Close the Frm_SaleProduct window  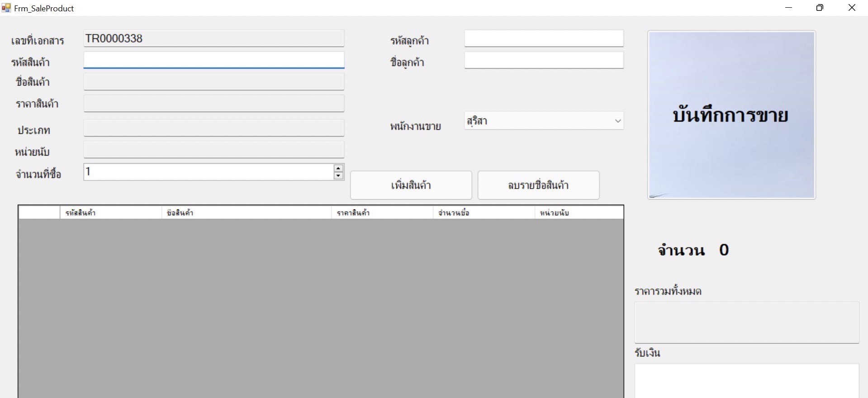852,8
